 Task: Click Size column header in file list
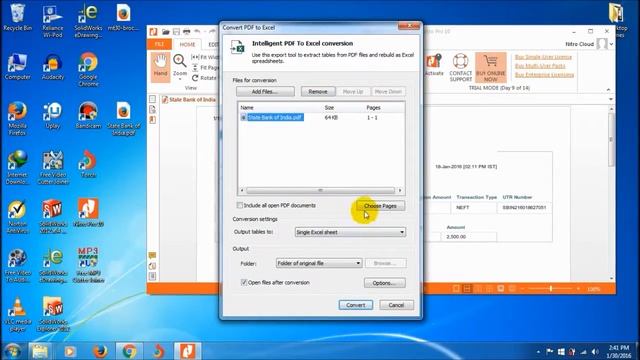pyautogui.click(x=329, y=107)
